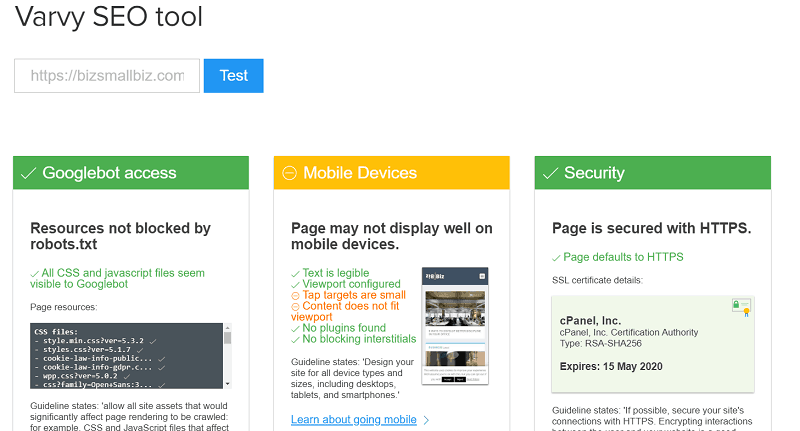Click the chevron after 'Learn about going mobile'
The width and height of the screenshot is (800, 431).
426,420
